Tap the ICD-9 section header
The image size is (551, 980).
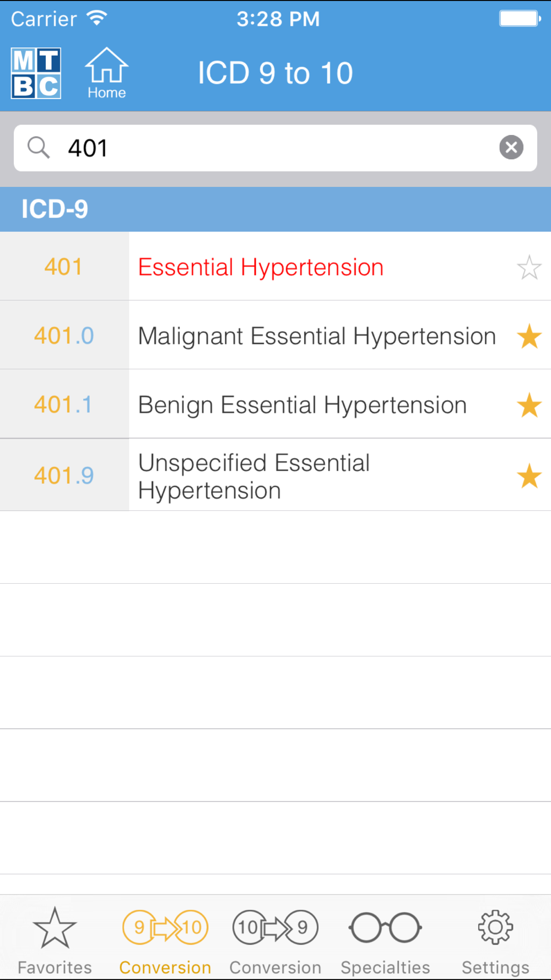point(275,209)
